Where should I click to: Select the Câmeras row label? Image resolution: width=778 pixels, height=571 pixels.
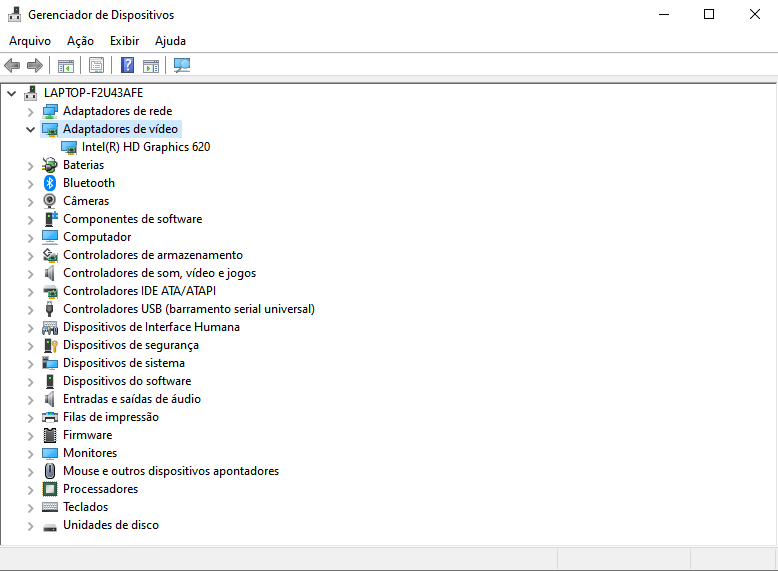pos(86,200)
